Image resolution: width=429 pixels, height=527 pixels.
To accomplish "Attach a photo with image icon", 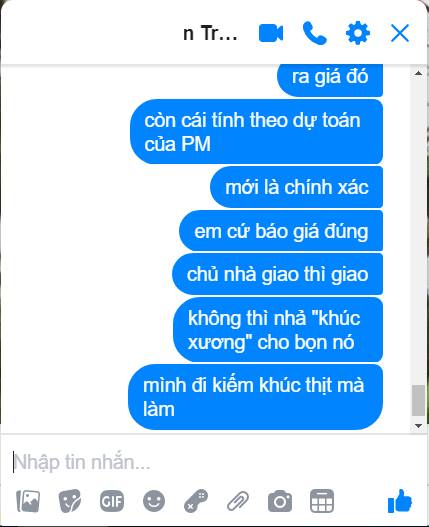I will coord(28,501).
